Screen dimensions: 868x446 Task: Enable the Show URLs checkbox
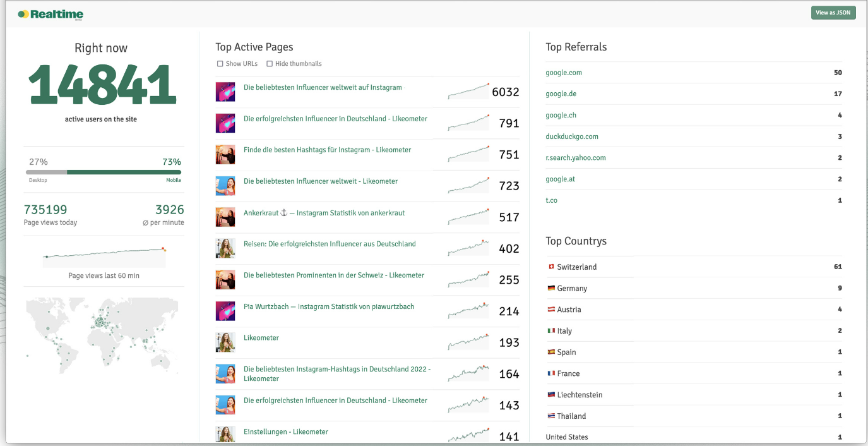point(220,64)
